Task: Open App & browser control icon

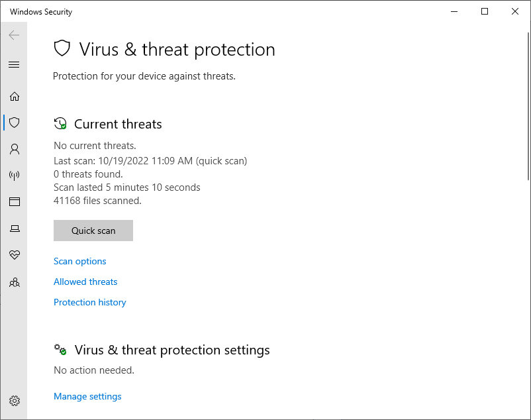Action: [x=14, y=202]
